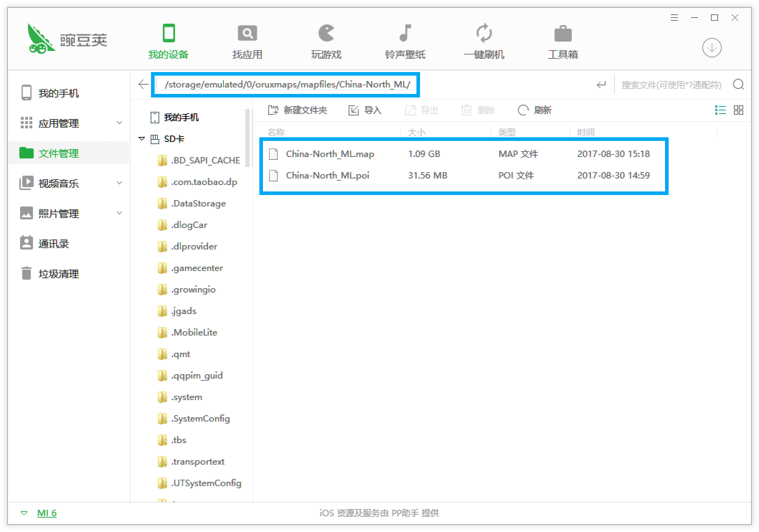
Task: Click the Import (导入) button
Action: pos(365,110)
